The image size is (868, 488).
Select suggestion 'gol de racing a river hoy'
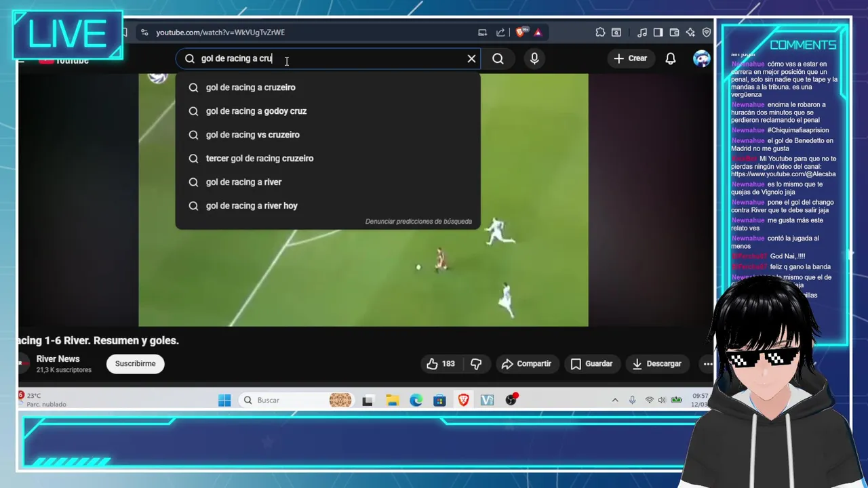[328, 206]
